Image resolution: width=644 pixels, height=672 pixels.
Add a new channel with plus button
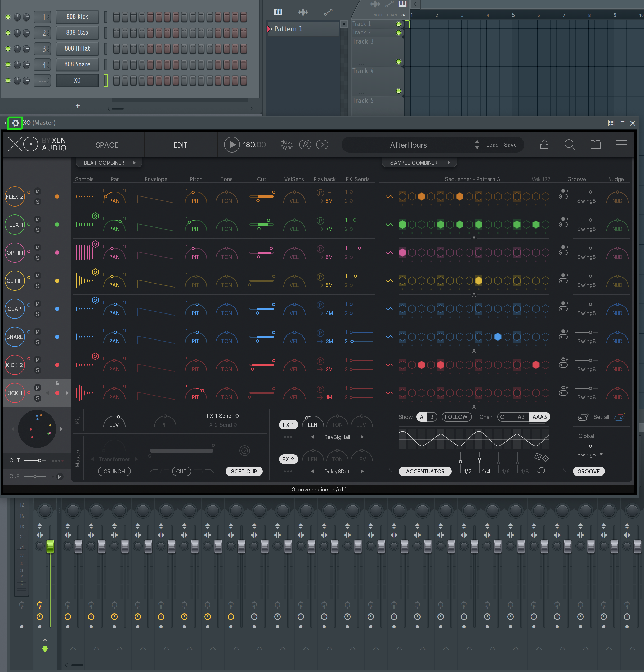coord(78,106)
